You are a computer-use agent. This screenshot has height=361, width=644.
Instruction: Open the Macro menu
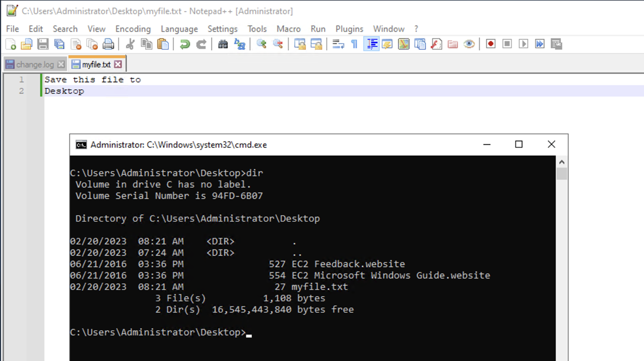288,29
